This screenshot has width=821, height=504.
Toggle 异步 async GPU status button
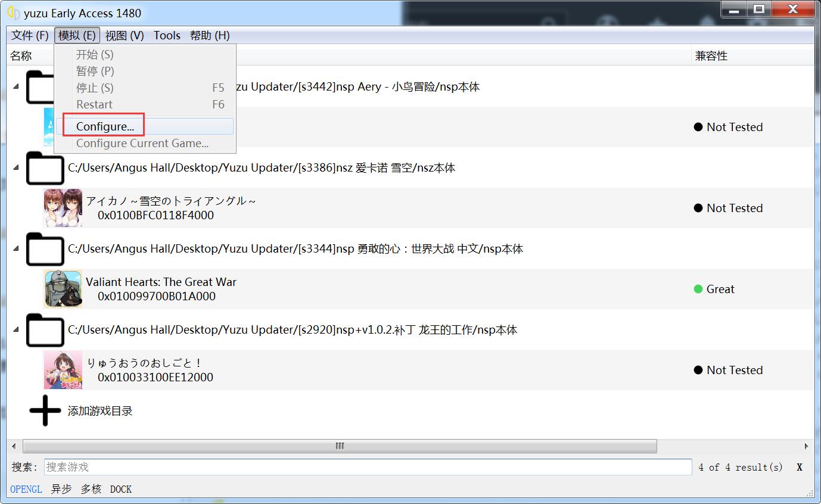(61, 489)
